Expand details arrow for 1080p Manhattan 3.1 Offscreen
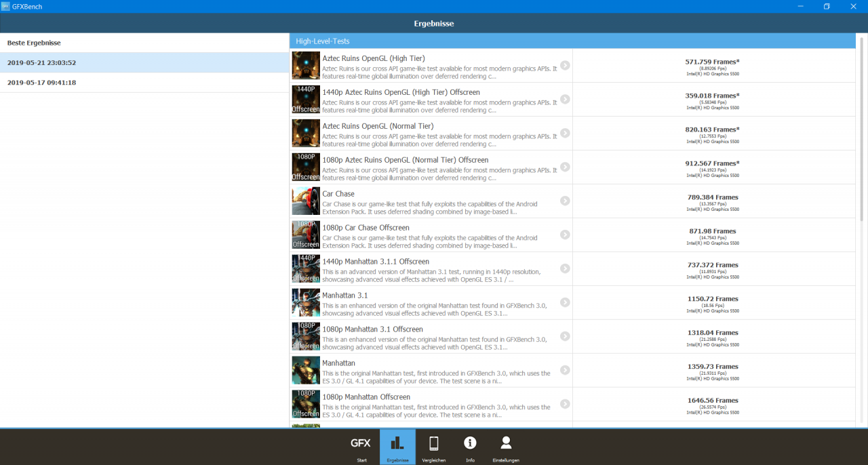The width and height of the screenshot is (868, 465). [x=565, y=336]
